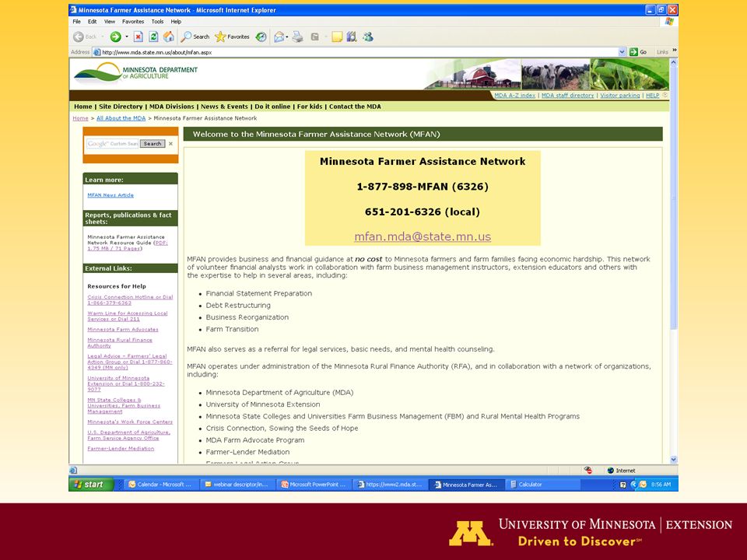Select News & Events in navigation bar
Viewport: 747px width, 560px height.
(x=224, y=107)
